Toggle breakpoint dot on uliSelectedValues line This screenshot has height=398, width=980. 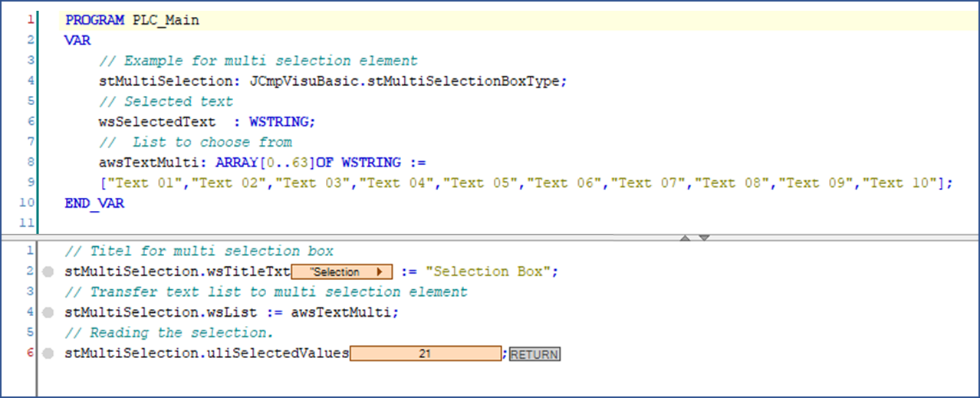(x=49, y=354)
